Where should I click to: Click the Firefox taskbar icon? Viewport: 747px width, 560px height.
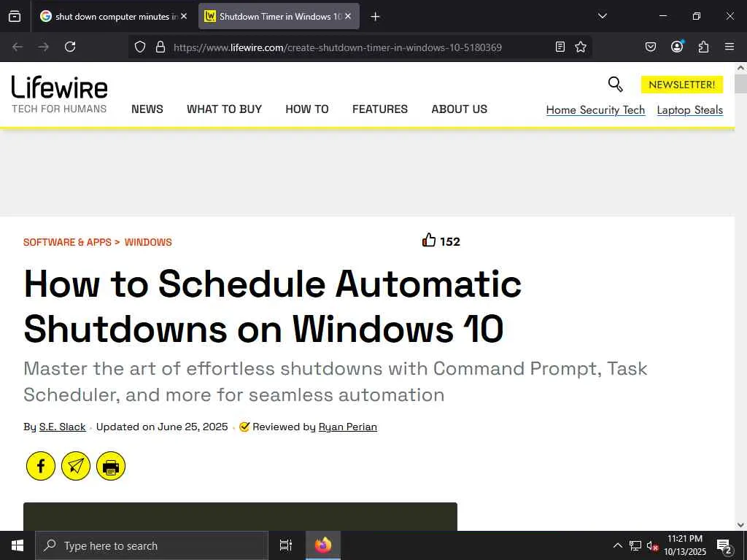click(x=323, y=545)
